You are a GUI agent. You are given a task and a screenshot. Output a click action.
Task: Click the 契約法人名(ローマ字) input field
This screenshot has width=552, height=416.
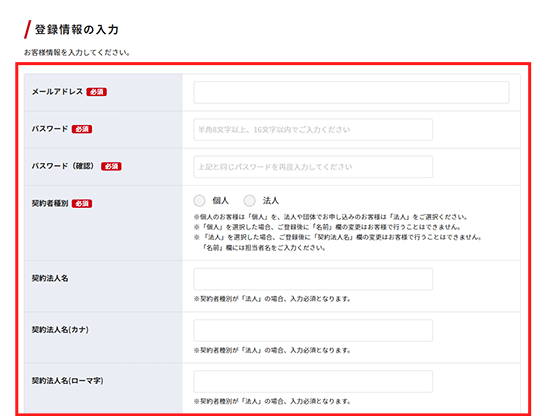coord(313,382)
